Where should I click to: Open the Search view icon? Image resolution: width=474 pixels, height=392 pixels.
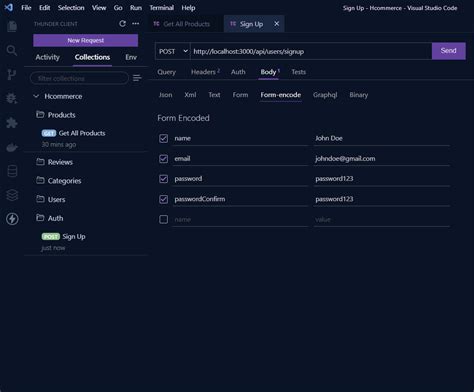tap(12, 50)
